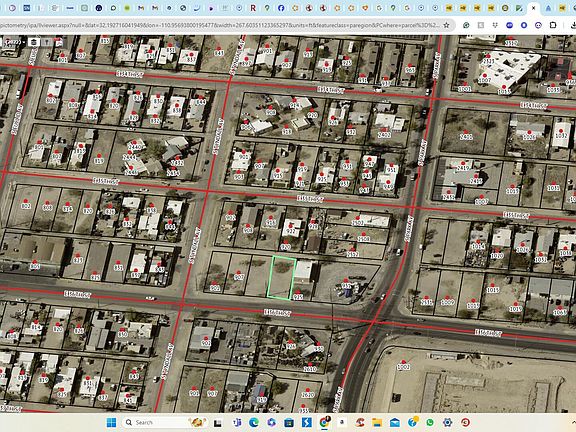Close the active browser tab
The image size is (576, 432).
(533, 8)
